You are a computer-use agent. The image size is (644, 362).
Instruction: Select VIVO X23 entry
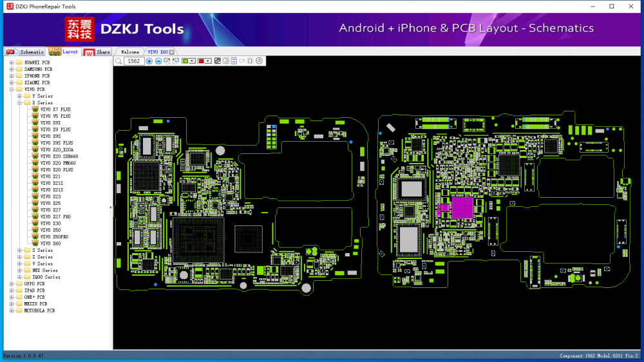50,196
